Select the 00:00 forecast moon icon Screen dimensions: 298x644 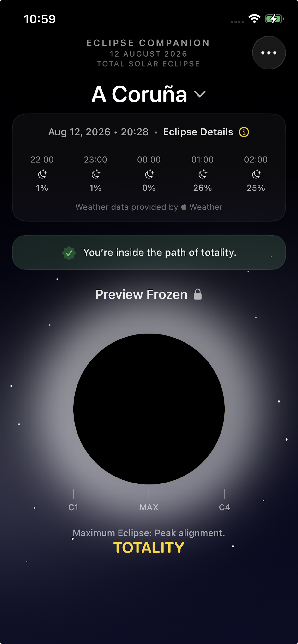pos(149,174)
